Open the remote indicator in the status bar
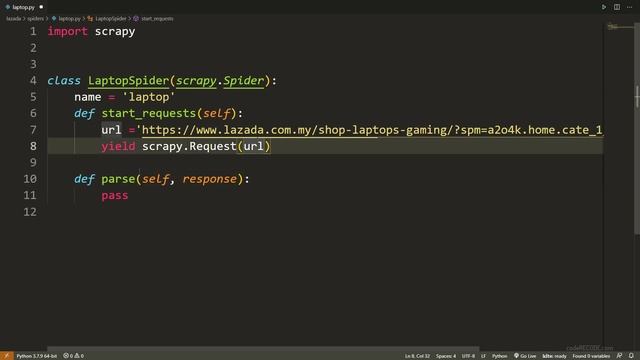 click(x=7, y=356)
